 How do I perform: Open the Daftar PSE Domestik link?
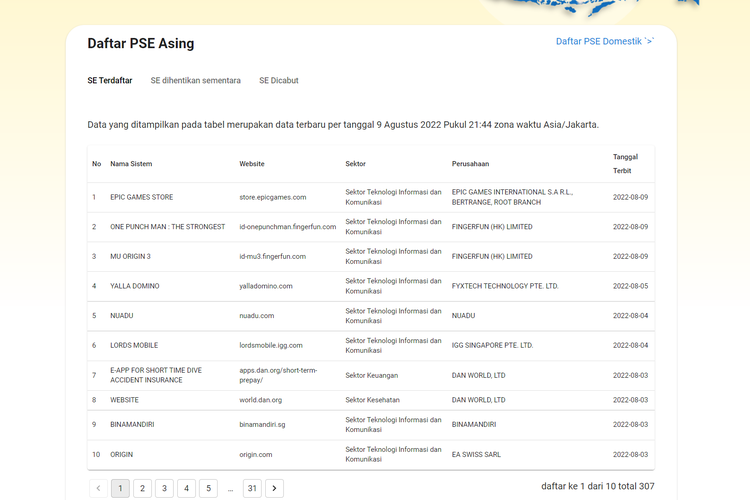coord(605,42)
